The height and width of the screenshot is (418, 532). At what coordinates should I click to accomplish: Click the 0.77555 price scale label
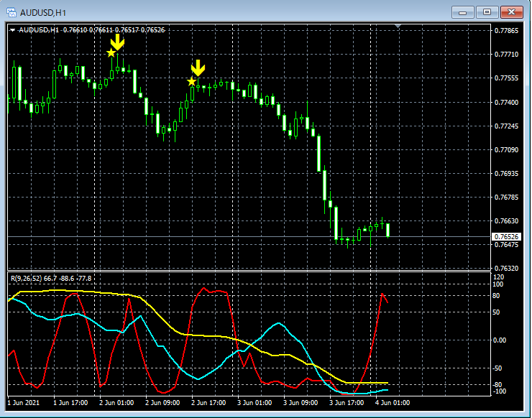pos(506,78)
